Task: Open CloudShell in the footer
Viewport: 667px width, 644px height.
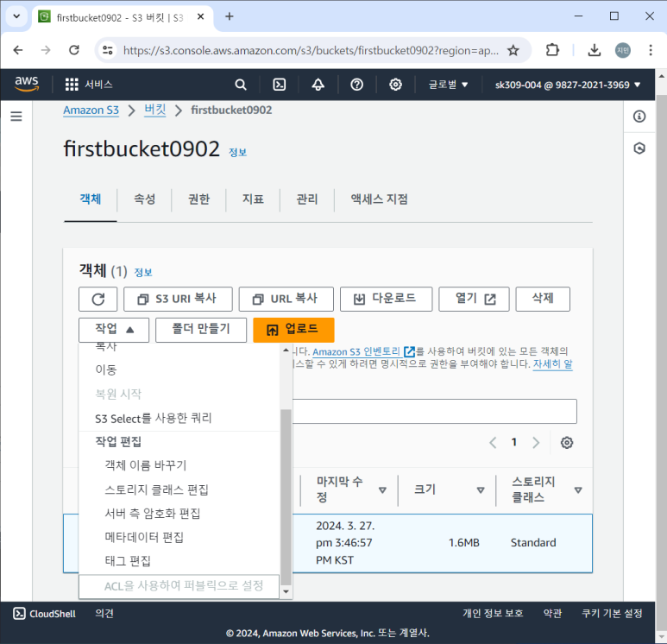Action: pos(44,614)
